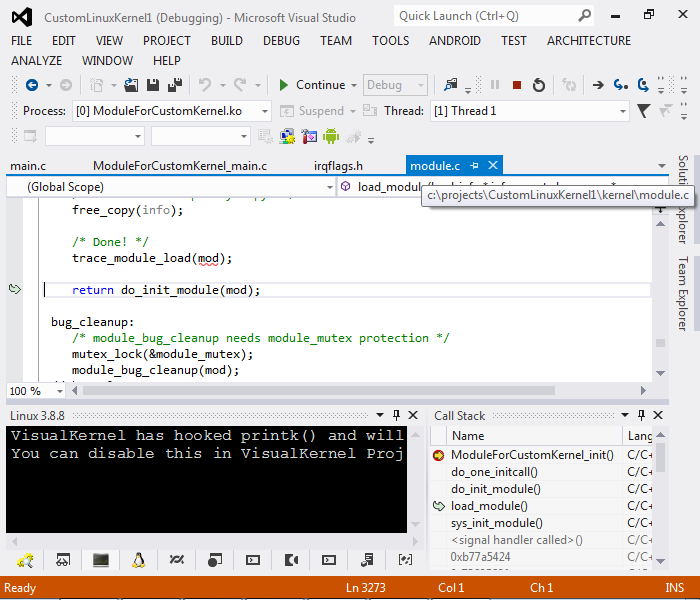Select do_one_initcall() stack frame

[494, 472]
